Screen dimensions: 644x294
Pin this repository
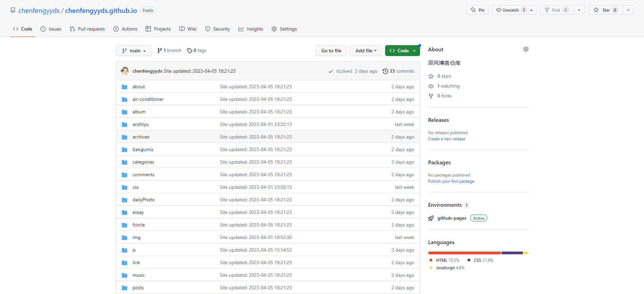(x=478, y=10)
